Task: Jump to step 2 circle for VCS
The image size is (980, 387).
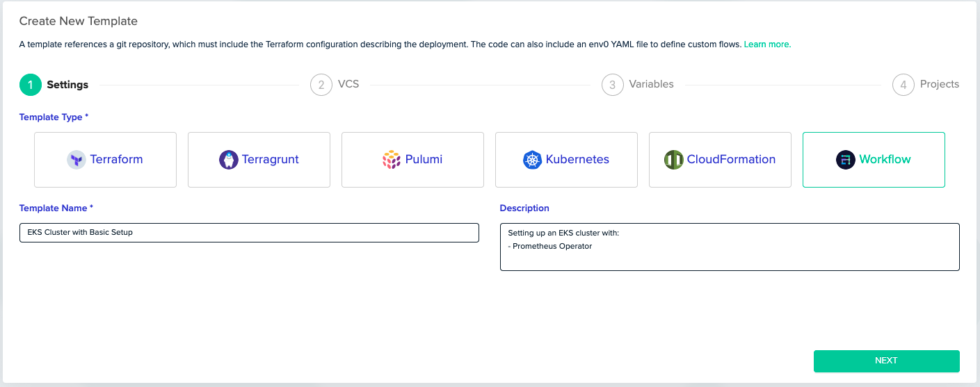Action: click(321, 85)
